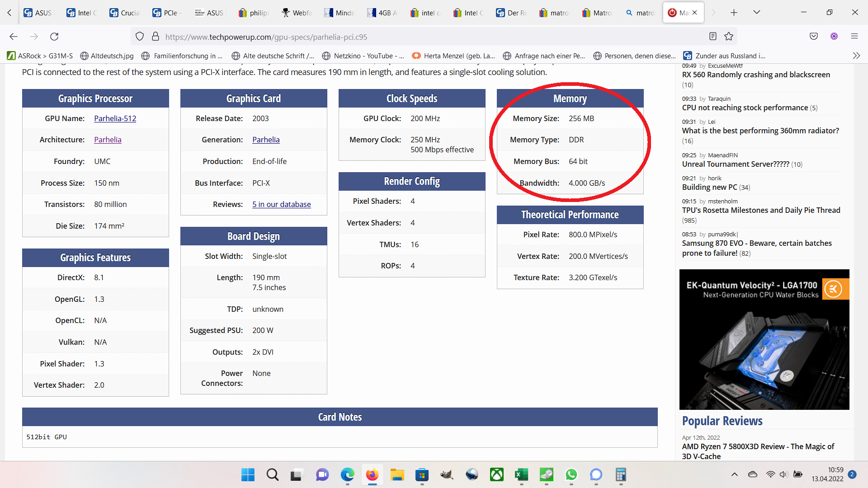Click the shield tracking protection icon
Screen dimensions: 868x488
tap(140, 37)
